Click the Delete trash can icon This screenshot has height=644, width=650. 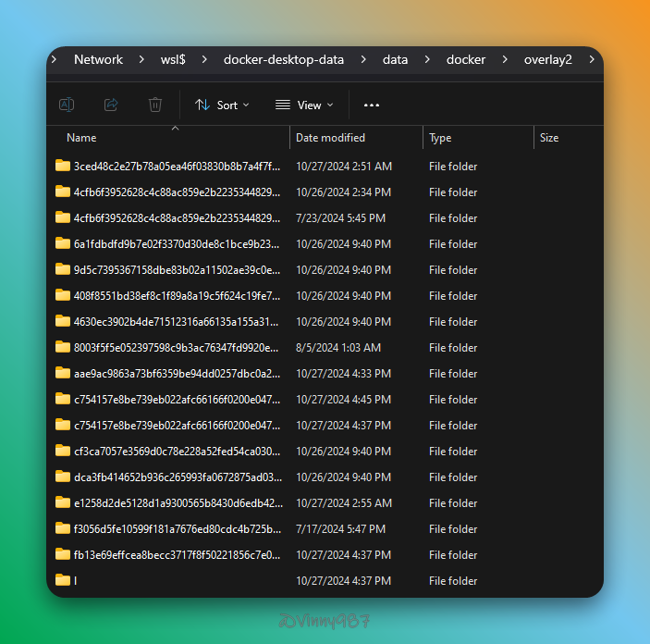pos(155,105)
